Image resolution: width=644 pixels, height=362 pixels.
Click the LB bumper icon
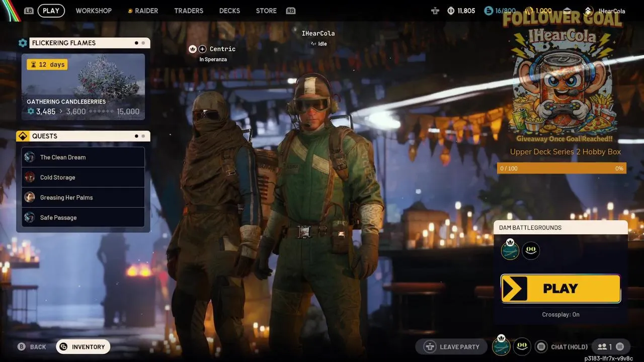pyautogui.click(x=29, y=11)
